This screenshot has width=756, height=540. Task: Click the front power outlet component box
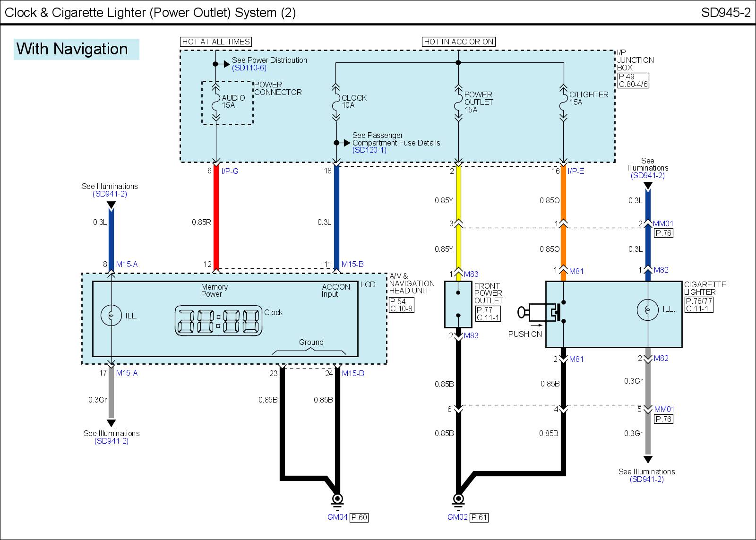pos(458,305)
